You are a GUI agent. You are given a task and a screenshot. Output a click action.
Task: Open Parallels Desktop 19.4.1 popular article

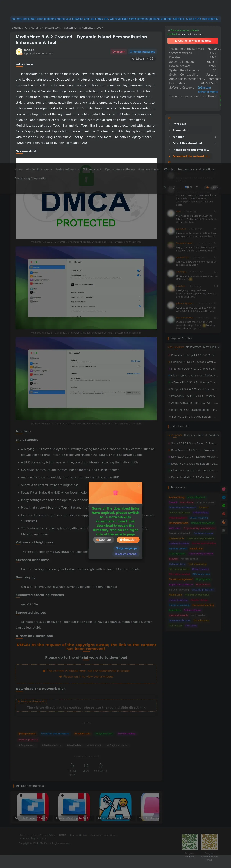194,355
